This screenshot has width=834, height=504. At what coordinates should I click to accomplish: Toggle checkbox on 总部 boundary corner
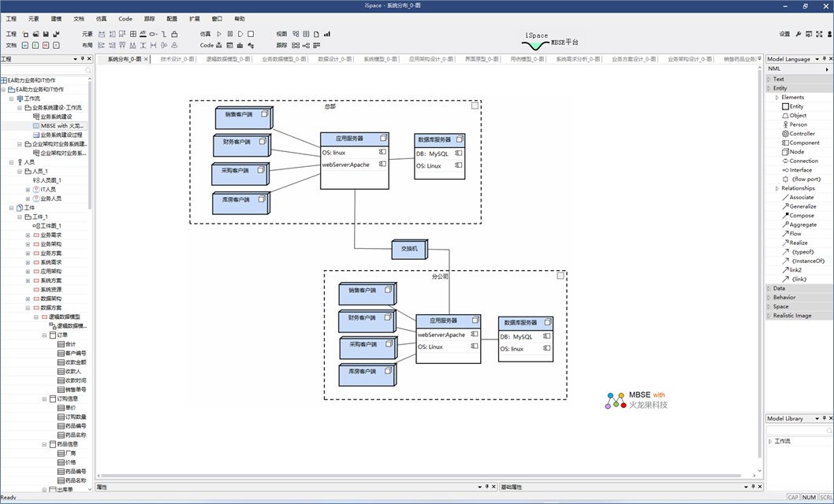(x=475, y=105)
